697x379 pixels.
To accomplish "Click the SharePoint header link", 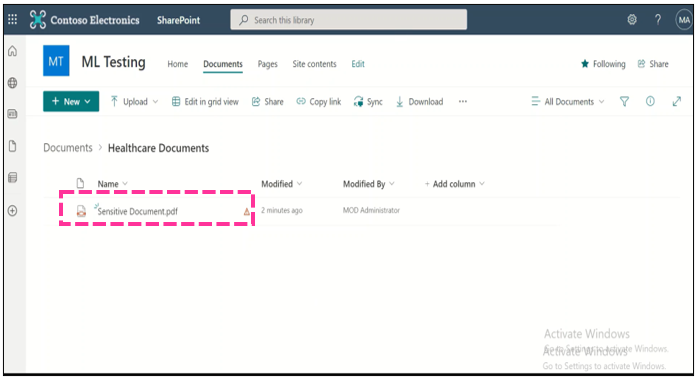I will [x=178, y=20].
